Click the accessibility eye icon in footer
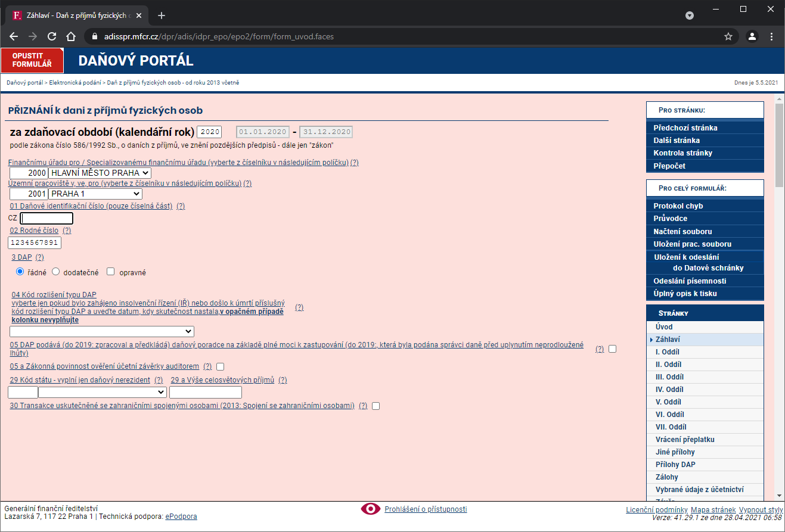 [x=370, y=509]
